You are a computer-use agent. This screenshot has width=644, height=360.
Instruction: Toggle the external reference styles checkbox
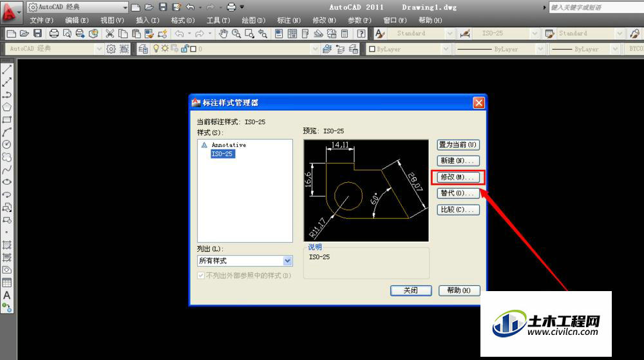(x=201, y=275)
